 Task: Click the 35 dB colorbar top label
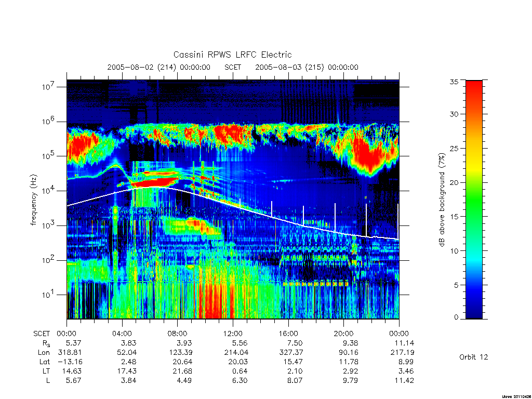coord(454,82)
